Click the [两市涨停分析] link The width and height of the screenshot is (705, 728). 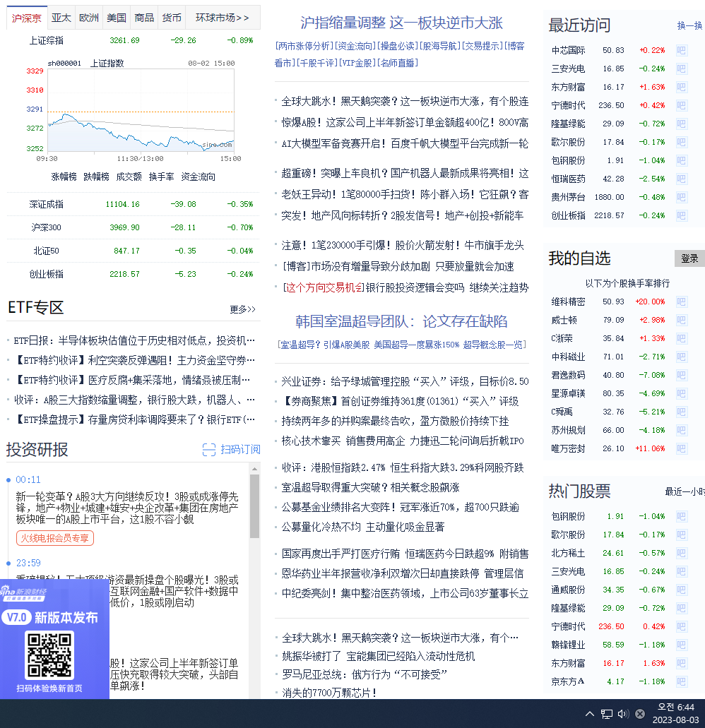[x=304, y=46]
